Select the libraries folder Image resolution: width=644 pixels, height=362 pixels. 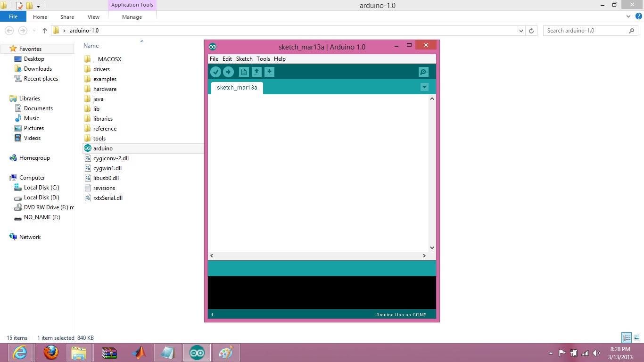click(x=103, y=119)
